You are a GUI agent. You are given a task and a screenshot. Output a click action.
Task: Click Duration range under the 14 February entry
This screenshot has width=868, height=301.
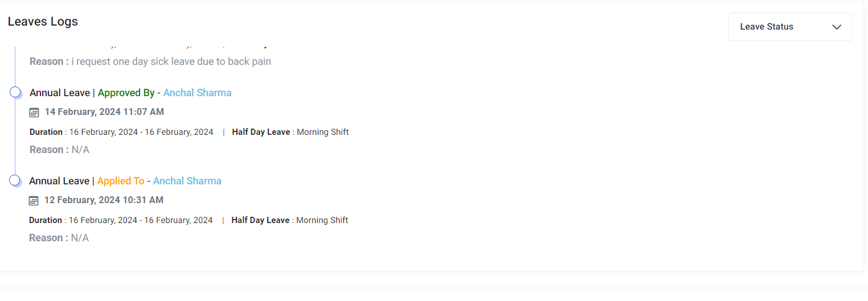tap(121, 132)
